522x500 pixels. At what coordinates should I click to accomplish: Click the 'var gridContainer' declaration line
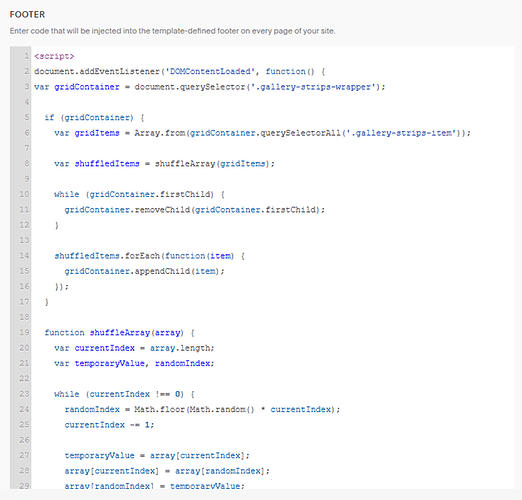coord(209,87)
